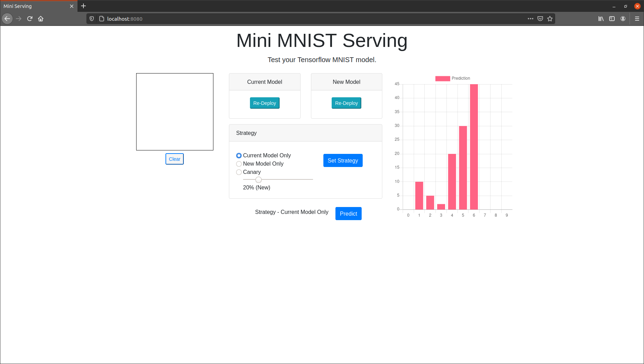Image resolution: width=644 pixels, height=364 pixels.
Task: Keep Current Model Only selected
Action: [239, 156]
